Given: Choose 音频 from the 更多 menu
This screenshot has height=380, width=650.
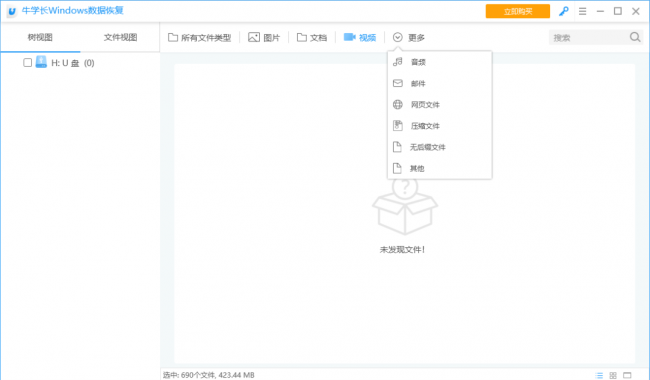Looking at the screenshot, I should click(x=439, y=62).
